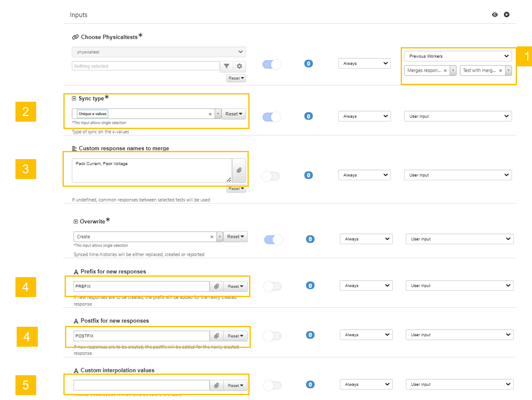Open the filter icon for Physicaltests
The image size is (532, 400).
coord(226,66)
